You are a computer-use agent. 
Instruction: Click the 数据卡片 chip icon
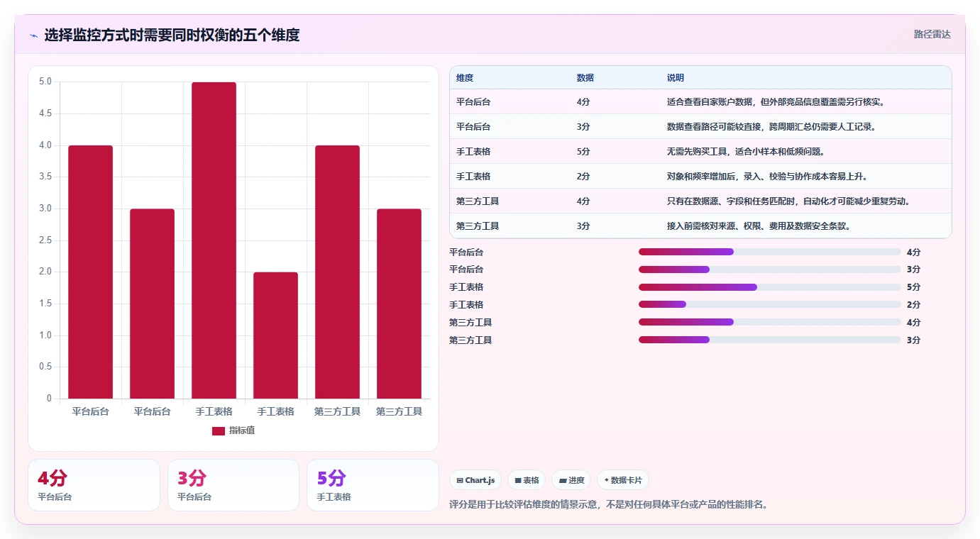coord(606,481)
